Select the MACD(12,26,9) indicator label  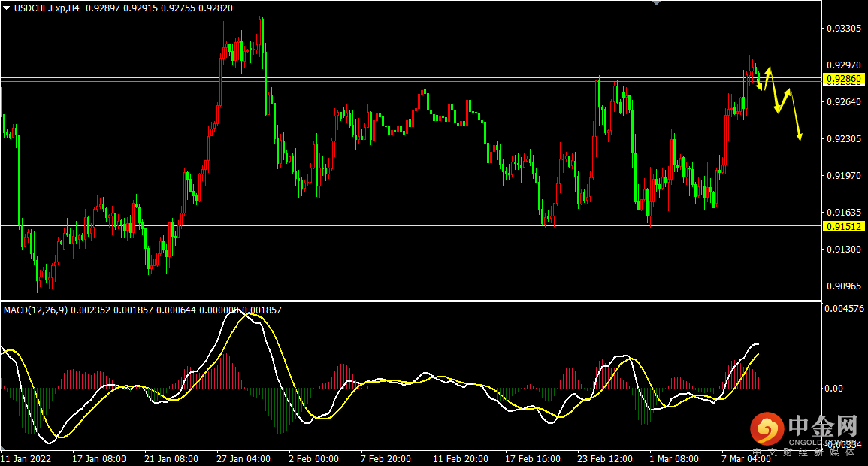click(36, 310)
